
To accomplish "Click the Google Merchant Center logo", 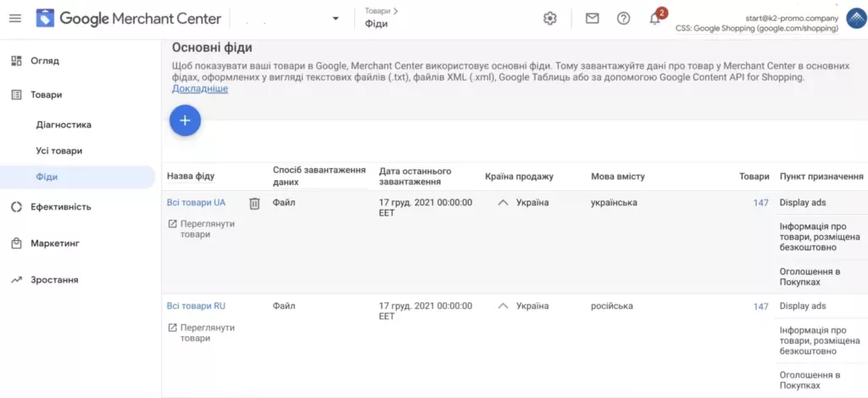I will (129, 19).
